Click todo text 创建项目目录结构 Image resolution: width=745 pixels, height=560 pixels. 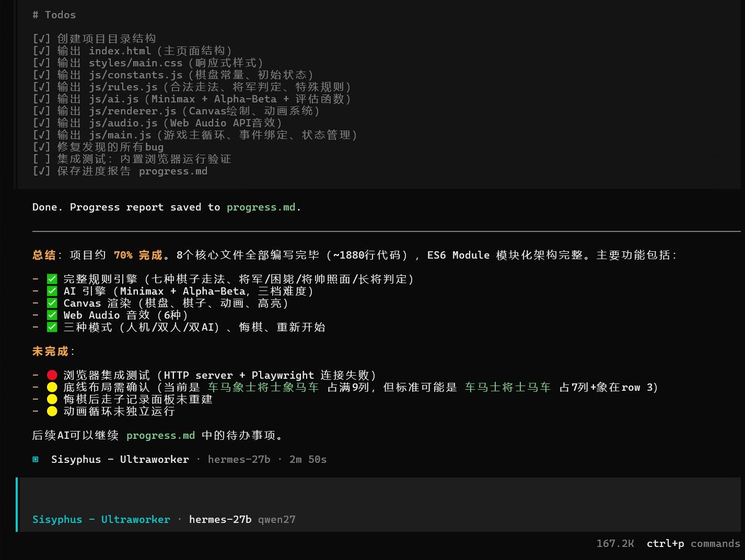[x=107, y=39]
